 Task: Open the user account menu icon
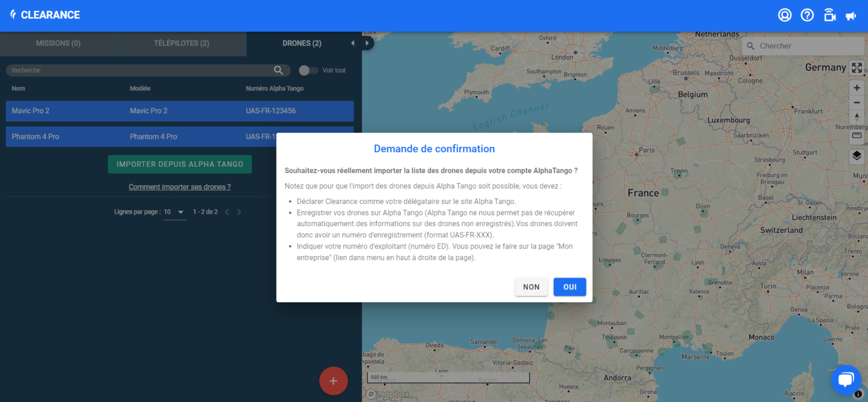point(785,16)
